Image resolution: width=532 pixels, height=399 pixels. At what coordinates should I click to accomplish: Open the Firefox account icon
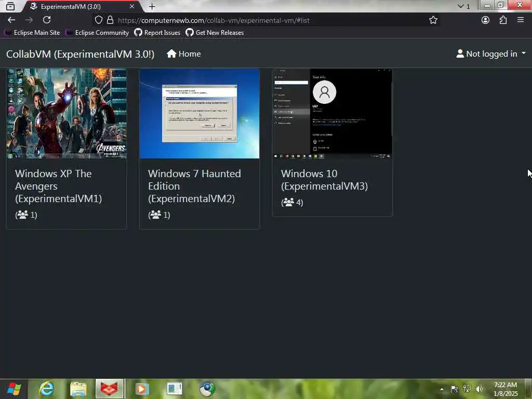coord(486,20)
